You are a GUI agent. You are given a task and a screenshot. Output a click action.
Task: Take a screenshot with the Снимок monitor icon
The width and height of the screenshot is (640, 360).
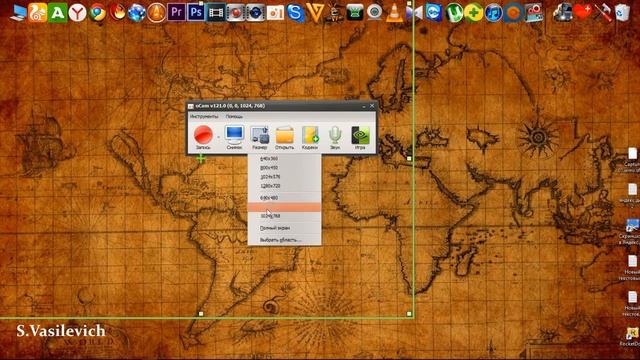pos(234,138)
